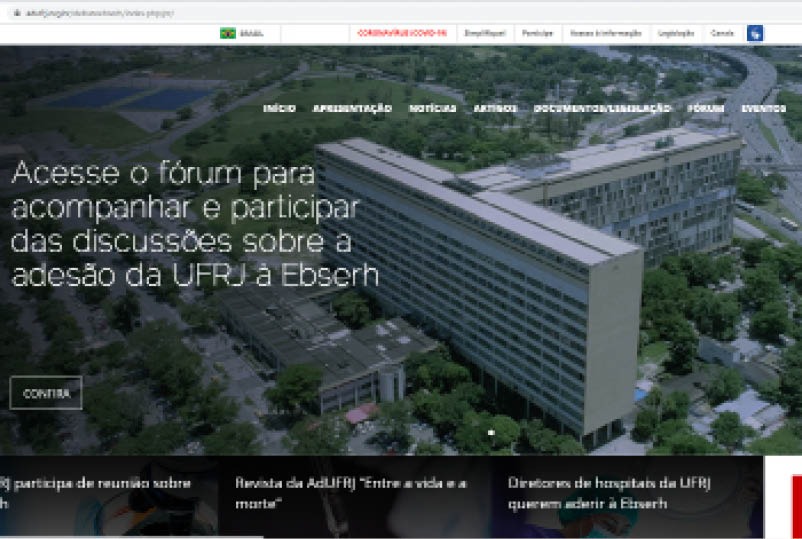Open Acesso à informação link
802x539 pixels.
click(x=606, y=33)
